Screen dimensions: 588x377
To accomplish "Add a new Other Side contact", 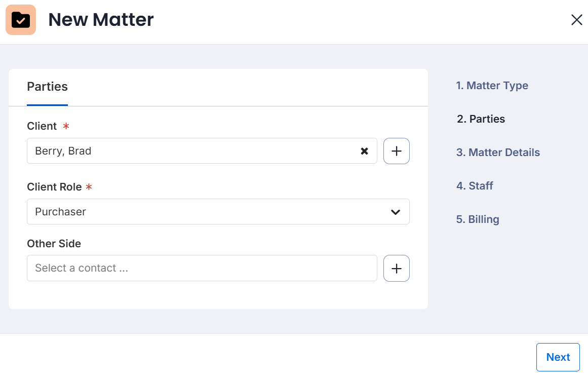I will (397, 268).
